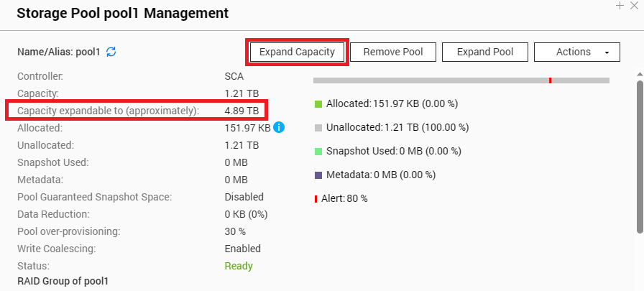This screenshot has width=644, height=291.
Task: Click the plus icon in the title bar
Action: click(x=620, y=5)
